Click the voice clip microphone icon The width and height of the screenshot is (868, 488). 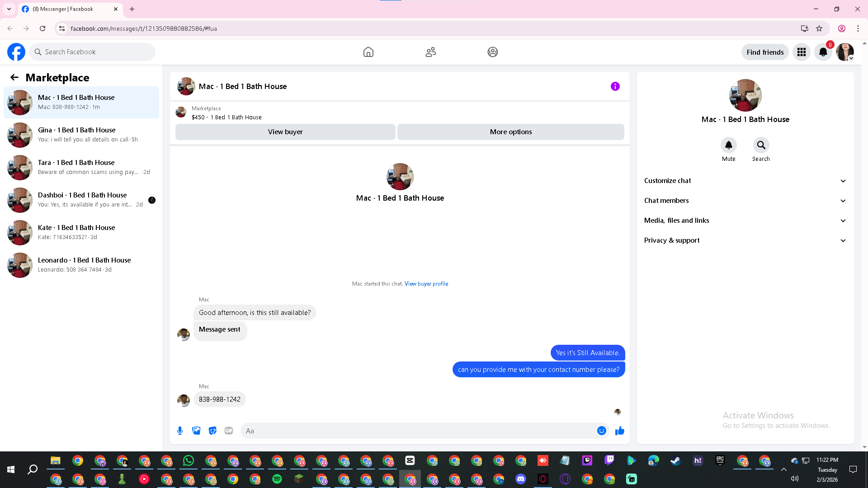pos(180,431)
